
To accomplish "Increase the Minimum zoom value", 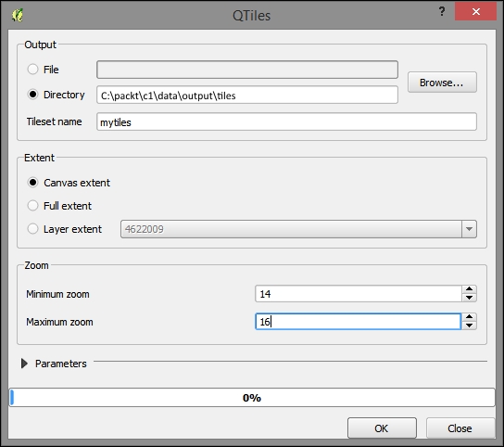I will tap(469, 289).
